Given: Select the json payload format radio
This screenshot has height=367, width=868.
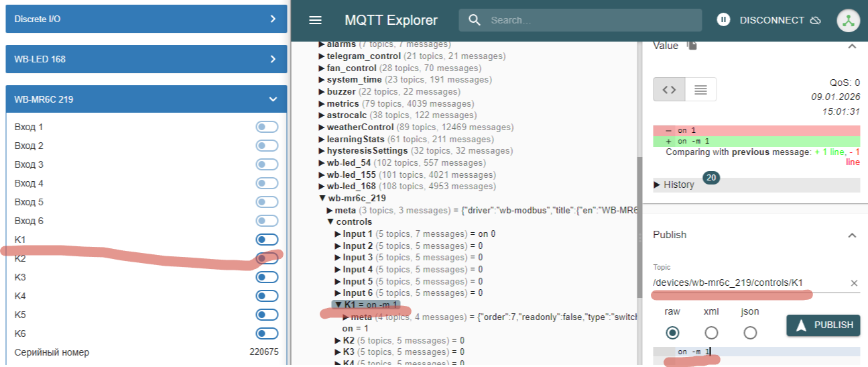Looking at the screenshot, I should (x=750, y=333).
